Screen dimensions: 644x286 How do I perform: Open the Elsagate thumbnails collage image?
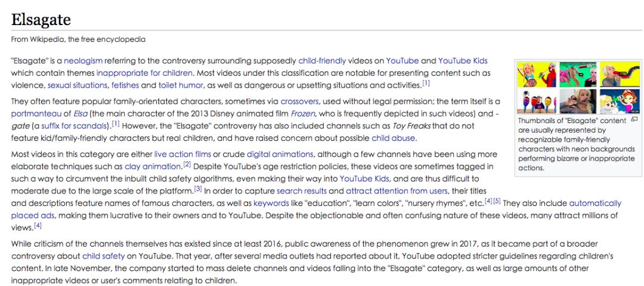pos(571,87)
